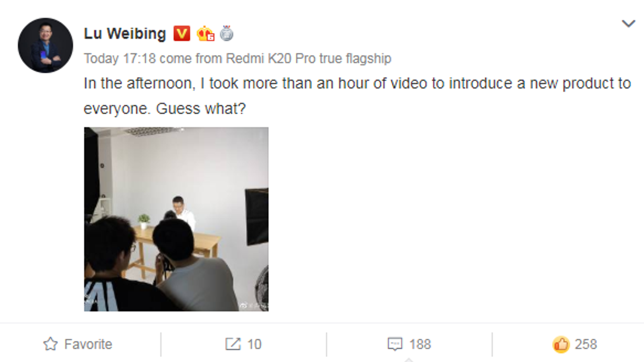Click Lu Weibing's round profile avatar
644x362 pixels.
tap(45, 45)
